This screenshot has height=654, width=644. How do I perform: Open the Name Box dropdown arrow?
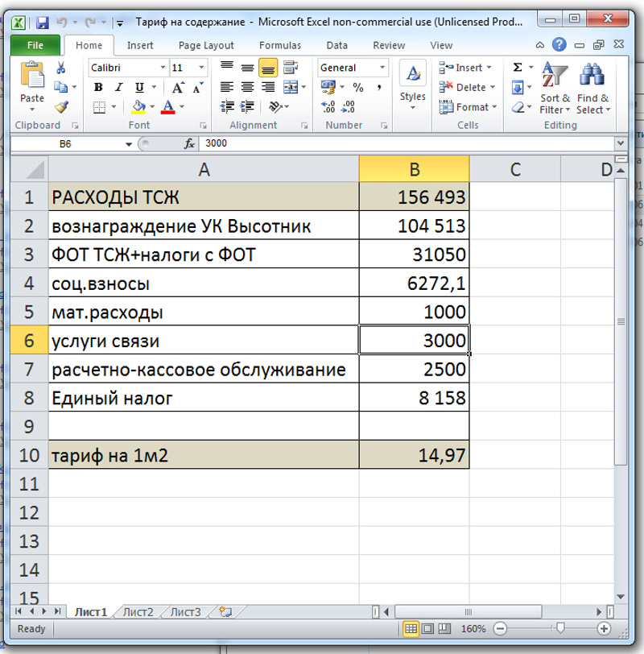tap(128, 143)
